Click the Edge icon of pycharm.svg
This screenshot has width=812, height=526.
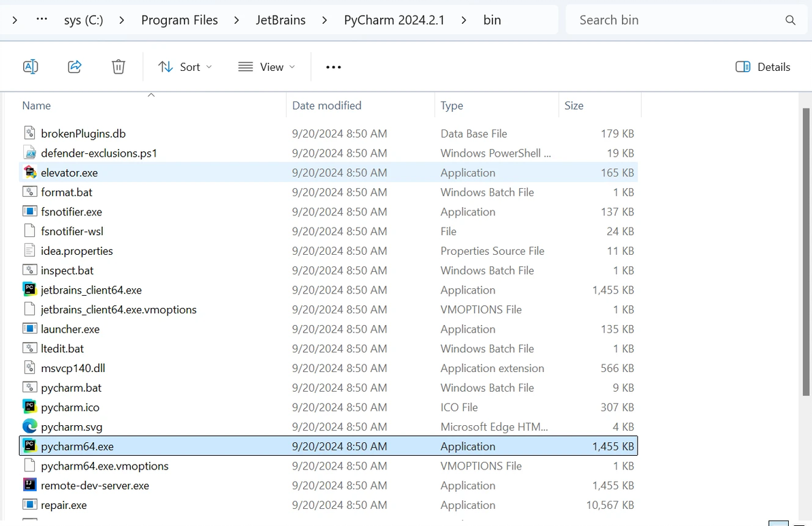click(29, 426)
